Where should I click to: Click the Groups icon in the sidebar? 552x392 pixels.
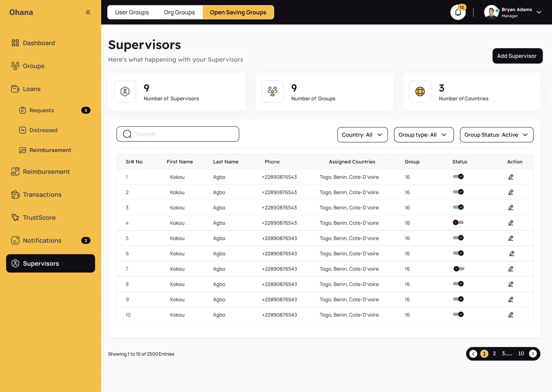15,66
